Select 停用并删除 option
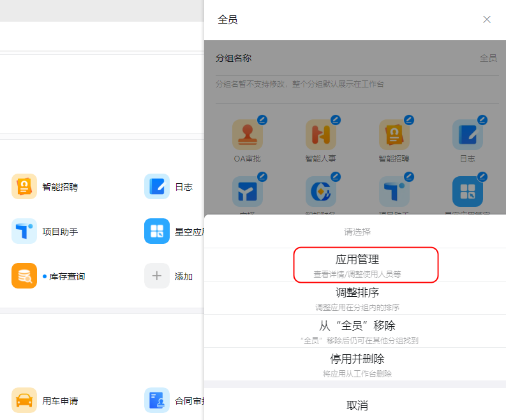Screen dimensions: 506x420 point(357,364)
